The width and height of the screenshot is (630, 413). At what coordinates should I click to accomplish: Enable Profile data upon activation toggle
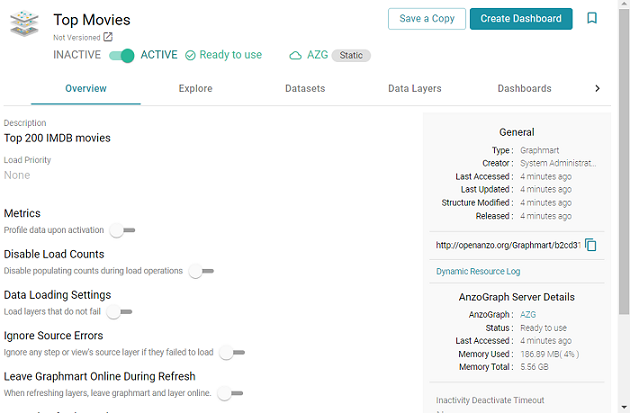click(122, 231)
